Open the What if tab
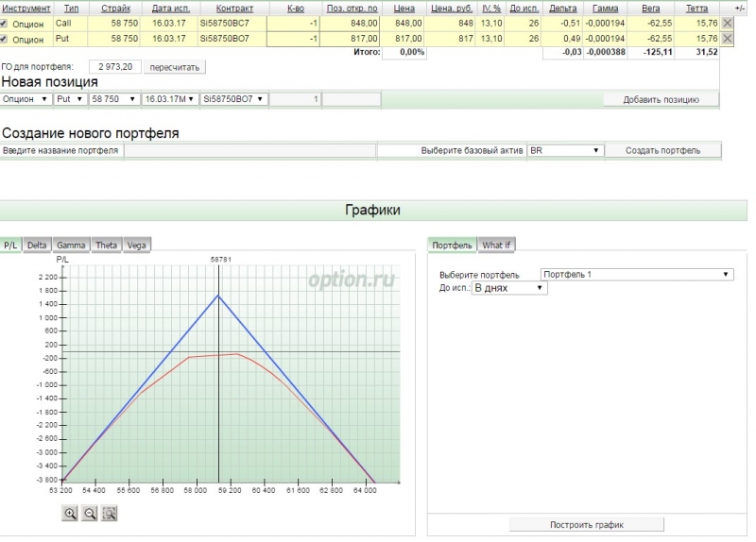Viewport: 756px width, 542px height. click(496, 246)
